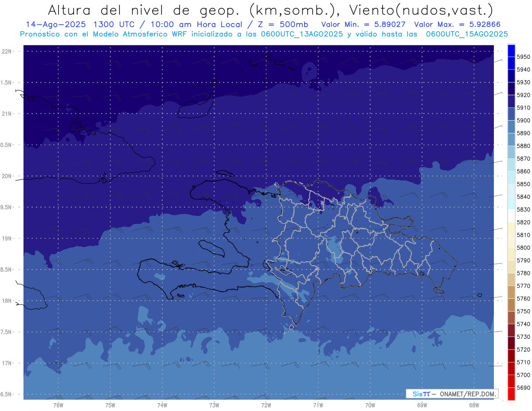Image resolution: width=532 pixels, height=411 pixels.
Task: Click the 5750 legend value
Action: pyautogui.click(x=524, y=311)
